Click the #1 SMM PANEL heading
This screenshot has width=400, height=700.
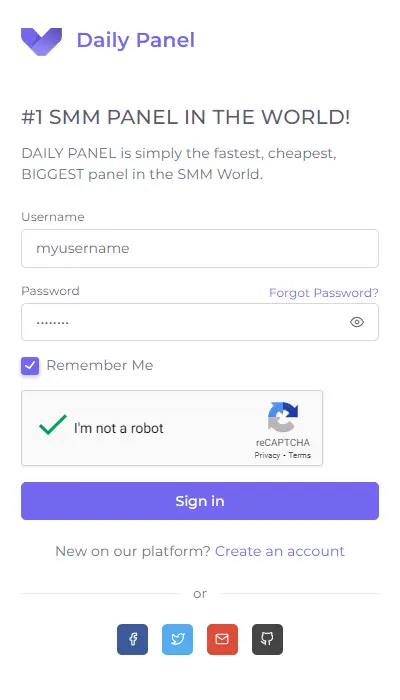pyautogui.click(x=186, y=117)
